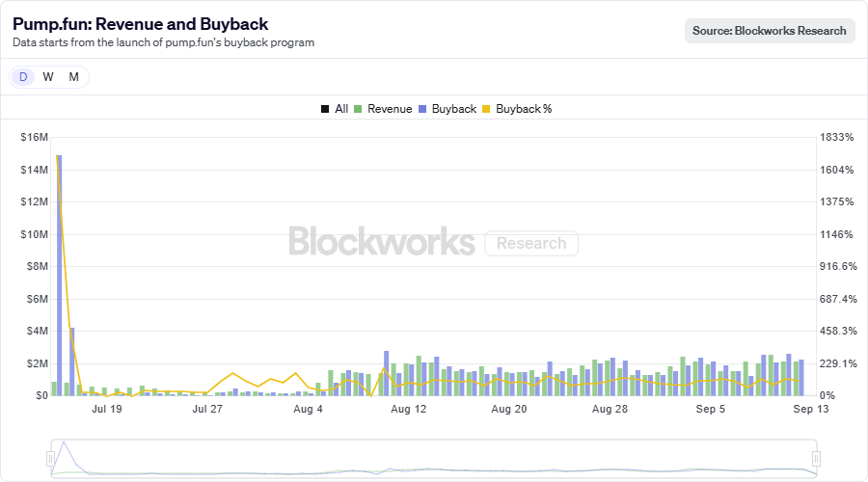Viewport: 868px width, 482px height.
Task: Click the blue Buyback legend swatch
Action: [422, 109]
